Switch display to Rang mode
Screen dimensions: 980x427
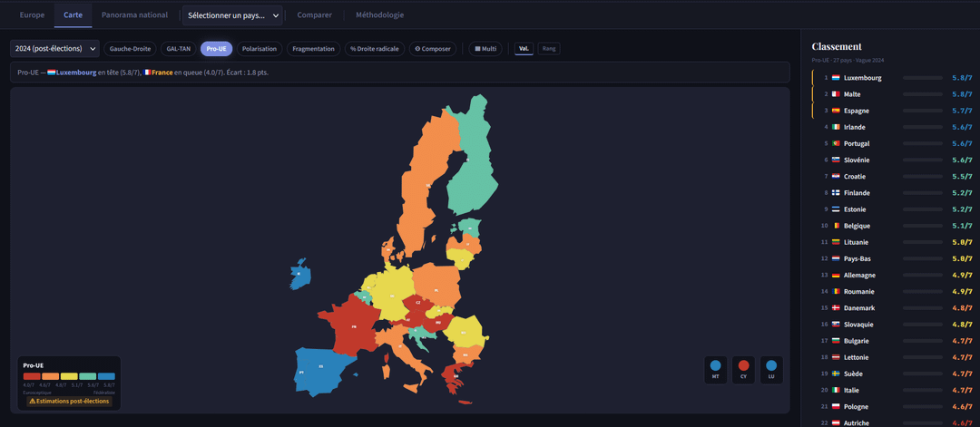(548, 49)
